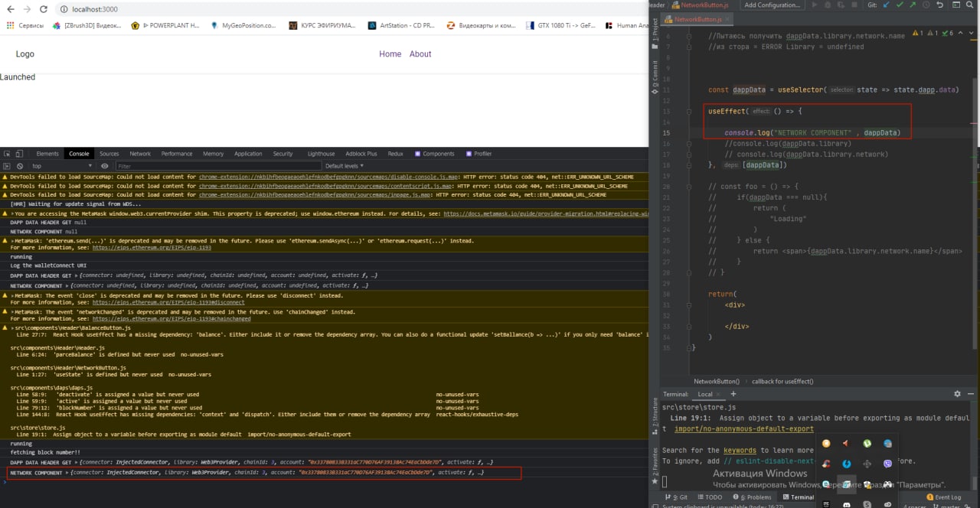Activate DevTools element inspector icon

[8, 154]
